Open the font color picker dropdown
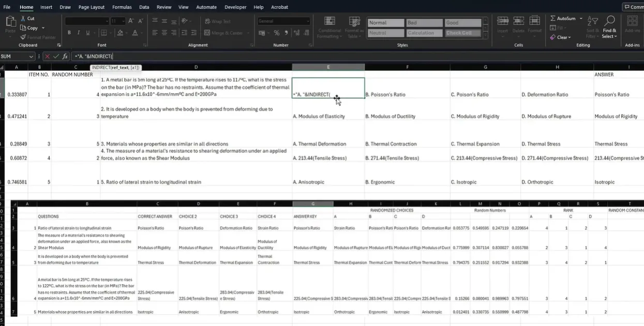644x326 pixels. (x=142, y=33)
